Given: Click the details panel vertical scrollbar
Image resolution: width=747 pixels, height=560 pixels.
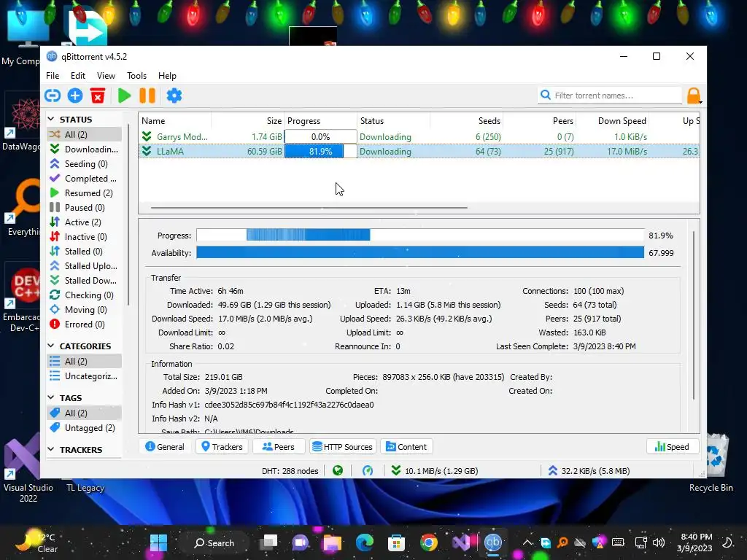Looking at the screenshot, I should click(694, 315).
